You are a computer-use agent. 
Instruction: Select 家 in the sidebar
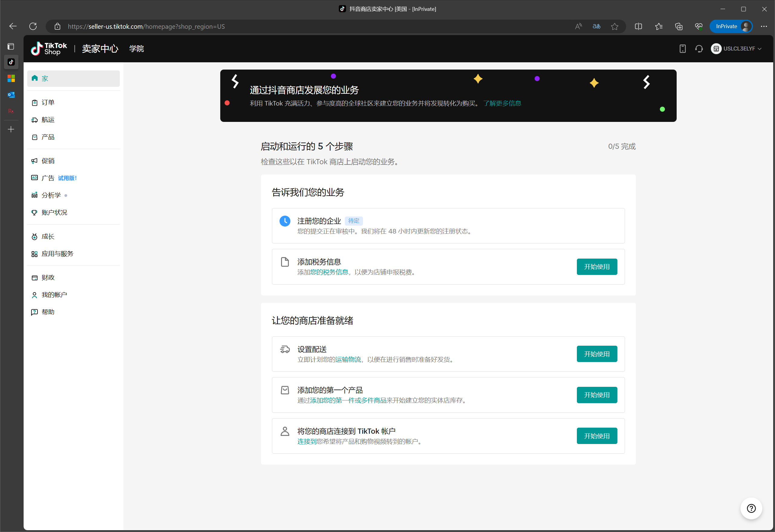pyautogui.click(x=74, y=78)
